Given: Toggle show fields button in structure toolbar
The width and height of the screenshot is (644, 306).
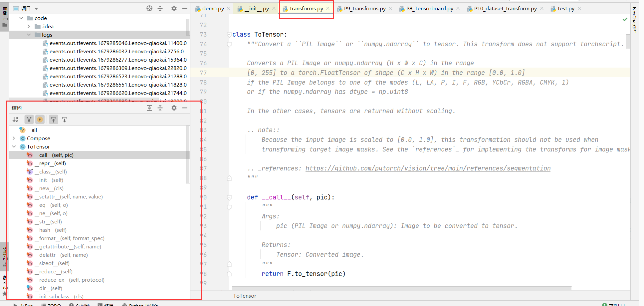Looking at the screenshot, I should click(x=40, y=120).
